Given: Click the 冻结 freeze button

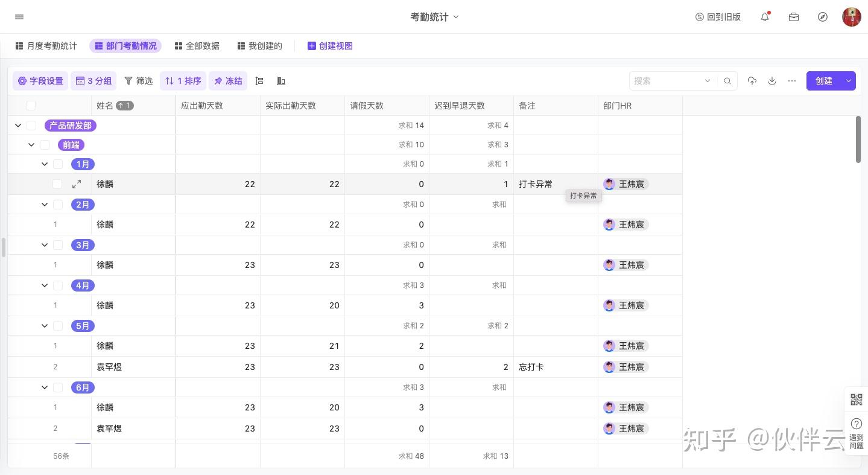Looking at the screenshot, I should (228, 81).
